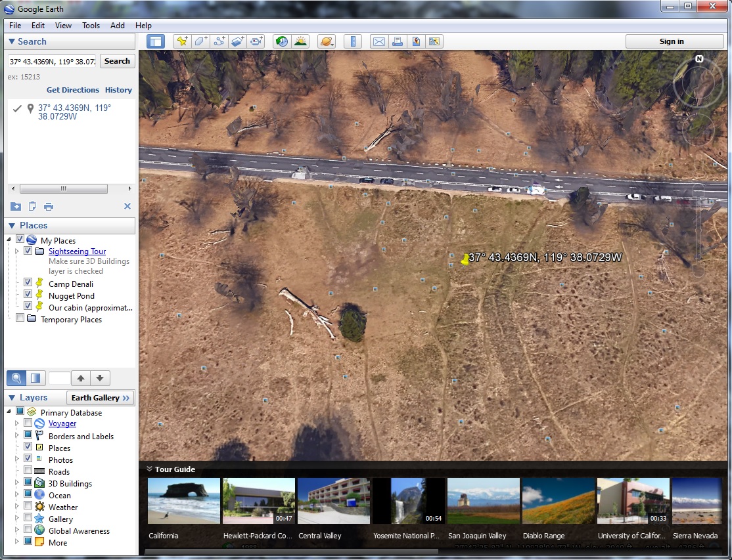Enable the Roads layer checkbox
This screenshot has height=560, width=732.
click(28, 470)
